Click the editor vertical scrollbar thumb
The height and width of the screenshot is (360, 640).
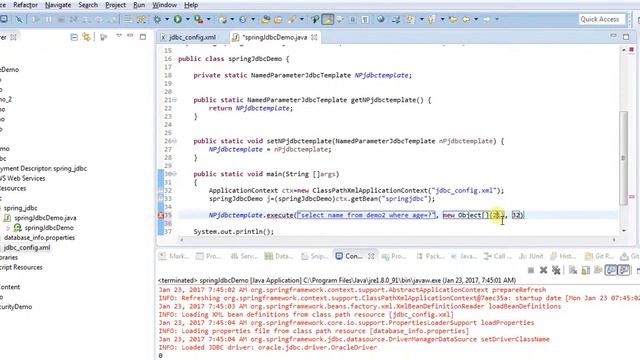point(623,157)
